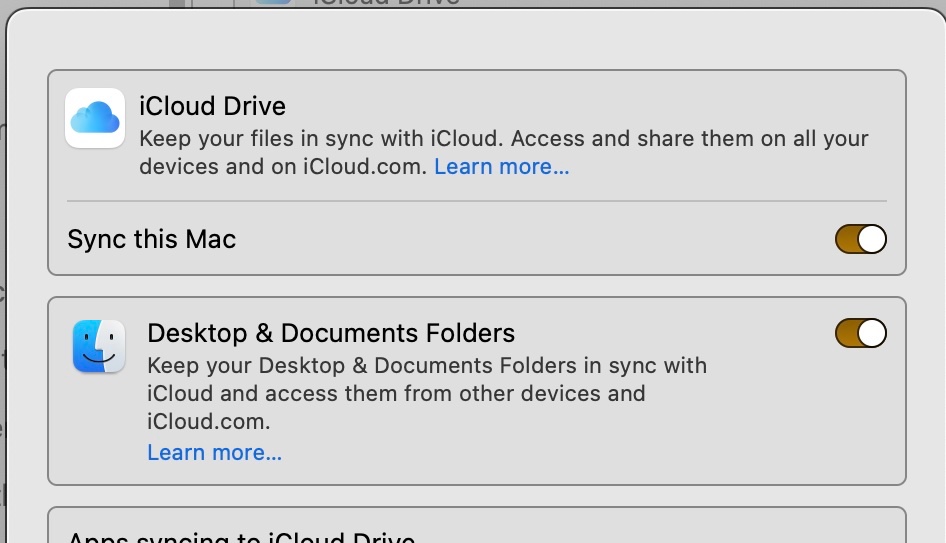Click the Apps syncing to iCloud Drive row

(x=241, y=535)
